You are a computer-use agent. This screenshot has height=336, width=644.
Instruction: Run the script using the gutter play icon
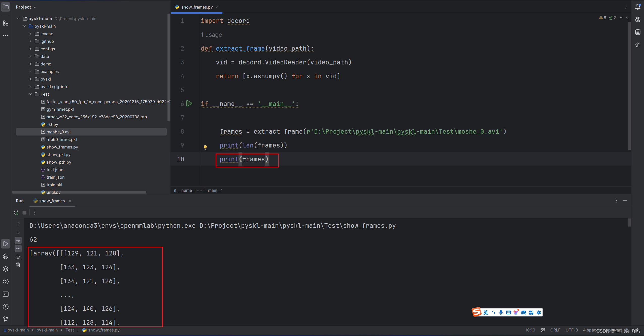(x=189, y=103)
